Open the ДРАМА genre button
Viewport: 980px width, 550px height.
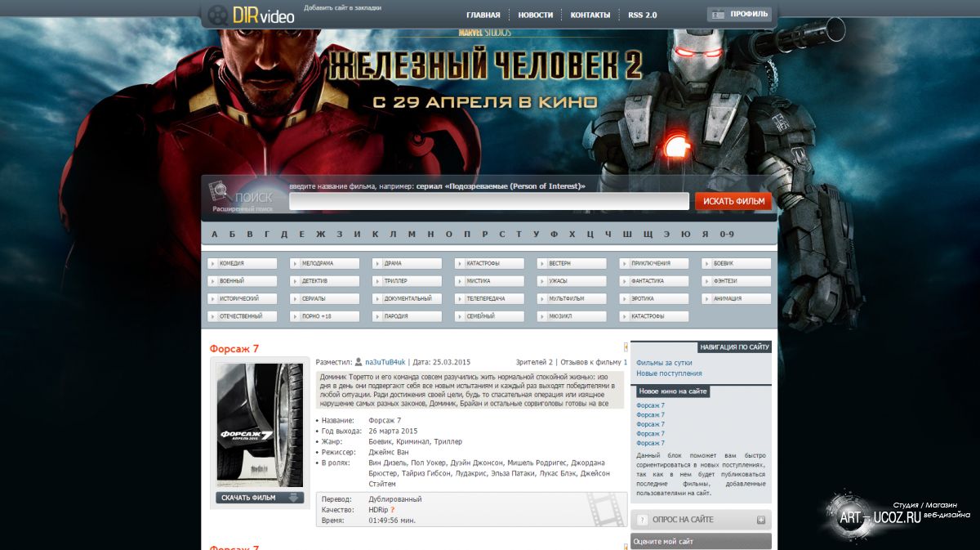pyautogui.click(x=408, y=263)
